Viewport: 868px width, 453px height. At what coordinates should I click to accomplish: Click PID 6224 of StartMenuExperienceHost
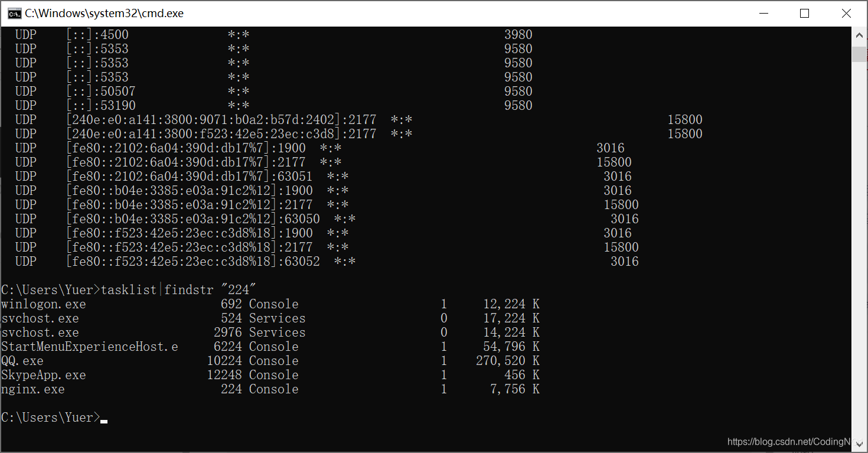click(x=228, y=347)
